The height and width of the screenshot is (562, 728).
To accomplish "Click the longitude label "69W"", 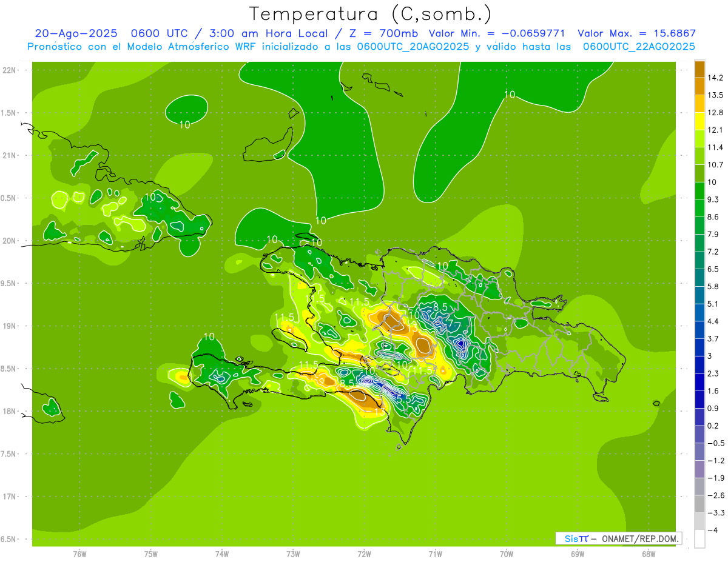I will click(578, 554).
